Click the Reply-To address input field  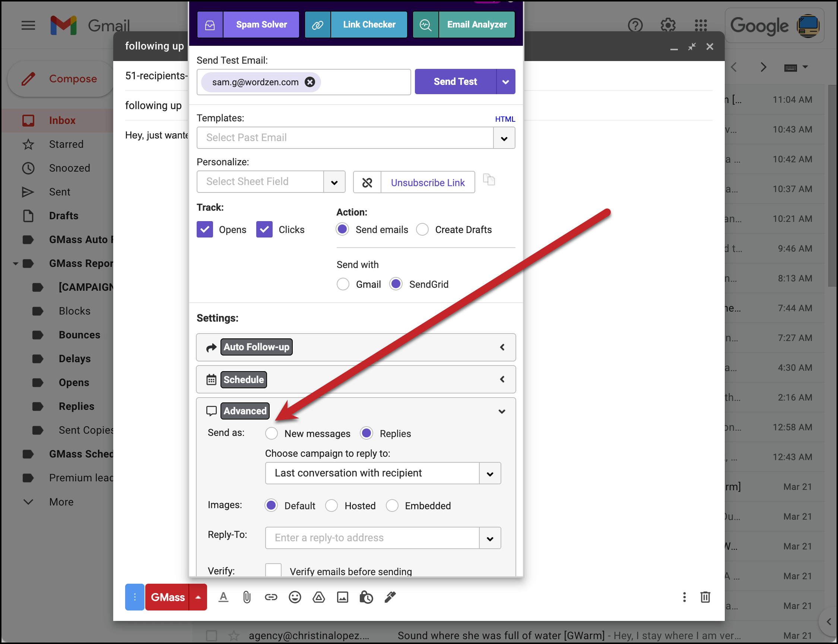[x=374, y=537]
